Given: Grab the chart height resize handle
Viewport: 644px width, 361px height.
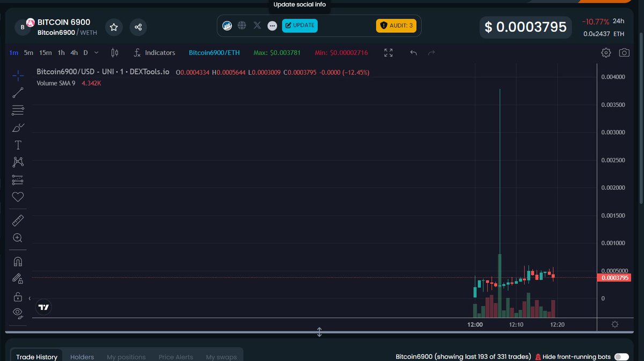Looking at the screenshot, I should 319,332.
